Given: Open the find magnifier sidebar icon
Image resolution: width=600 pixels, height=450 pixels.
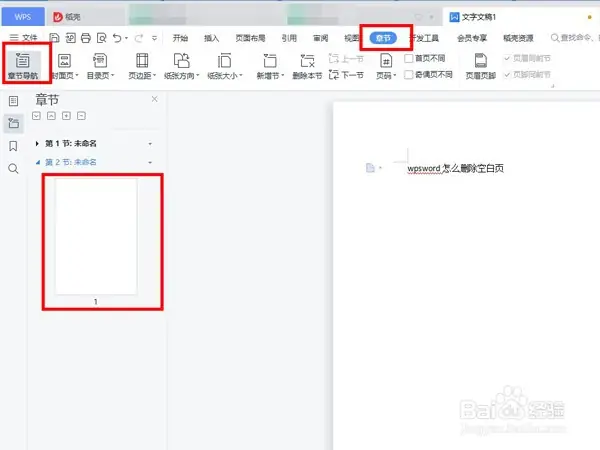Looking at the screenshot, I should click(13, 168).
